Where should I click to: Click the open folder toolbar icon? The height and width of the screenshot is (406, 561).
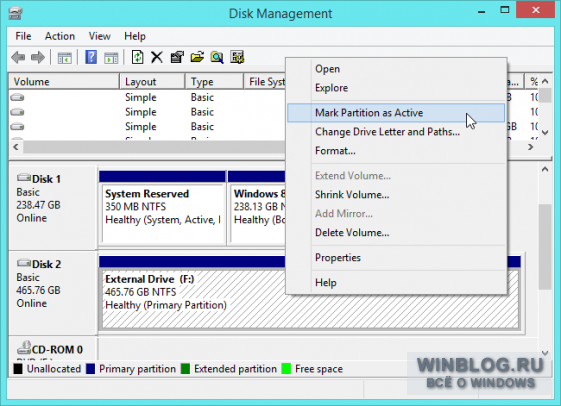197,57
